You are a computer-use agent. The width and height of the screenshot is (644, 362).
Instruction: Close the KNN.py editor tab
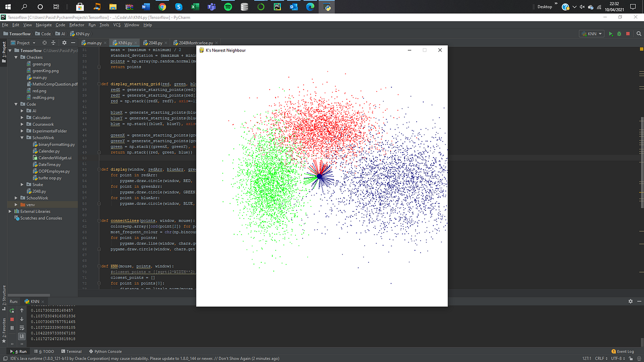[135, 43]
